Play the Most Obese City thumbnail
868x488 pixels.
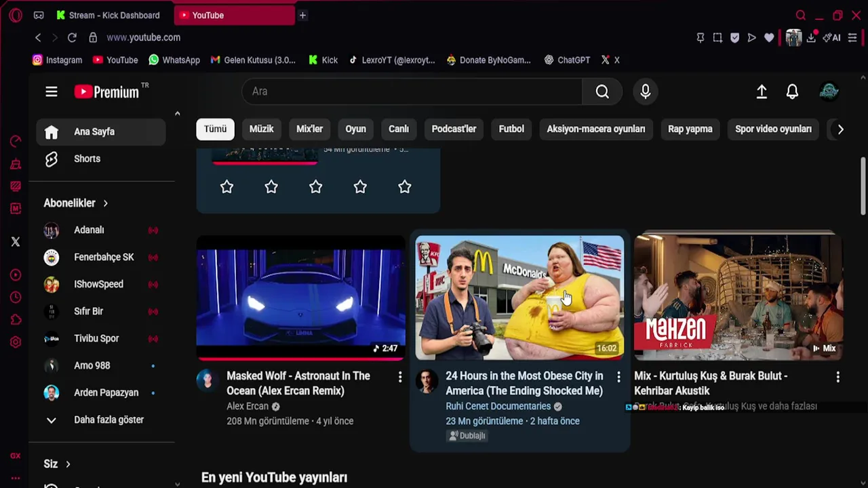pos(519,298)
